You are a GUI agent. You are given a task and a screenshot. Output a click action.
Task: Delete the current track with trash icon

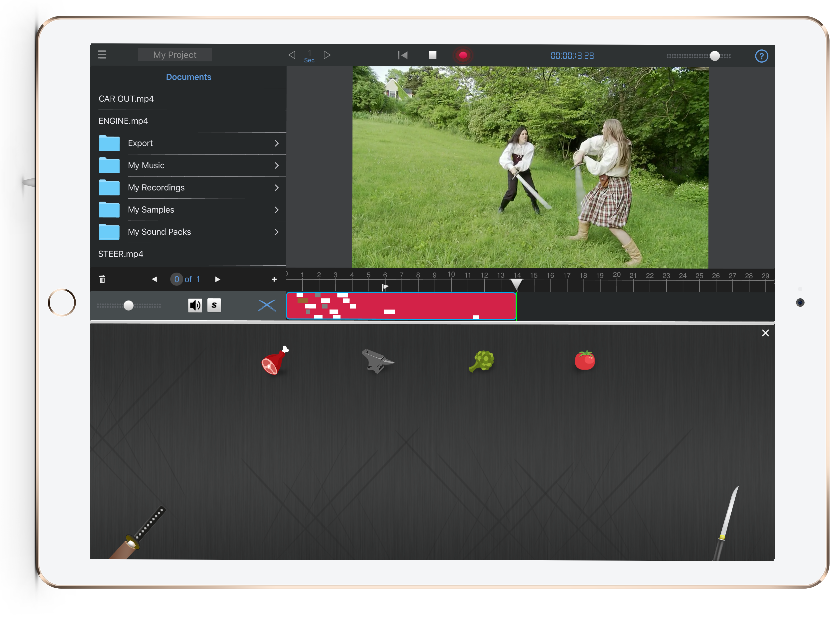[x=102, y=279]
